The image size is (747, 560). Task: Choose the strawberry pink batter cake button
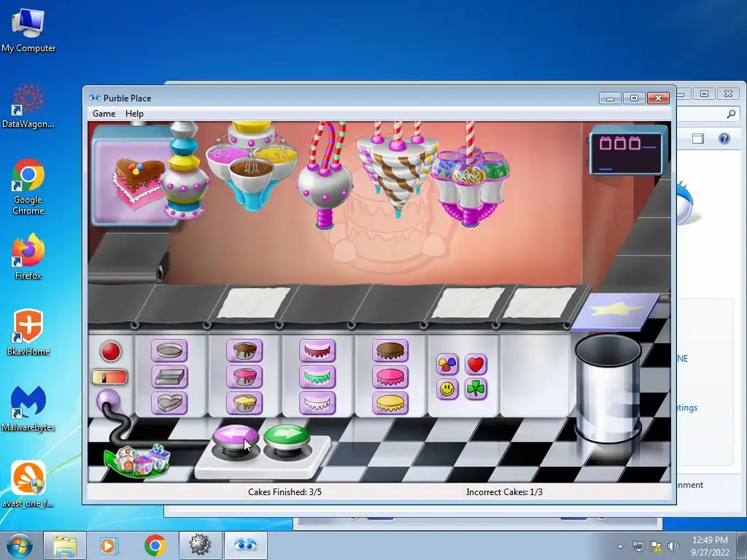click(x=244, y=377)
